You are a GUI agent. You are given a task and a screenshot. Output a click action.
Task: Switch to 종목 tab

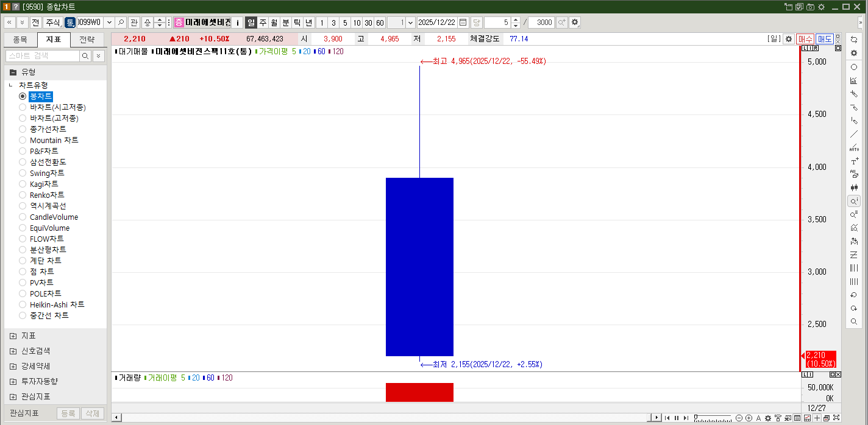pyautogui.click(x=20, y=40)
